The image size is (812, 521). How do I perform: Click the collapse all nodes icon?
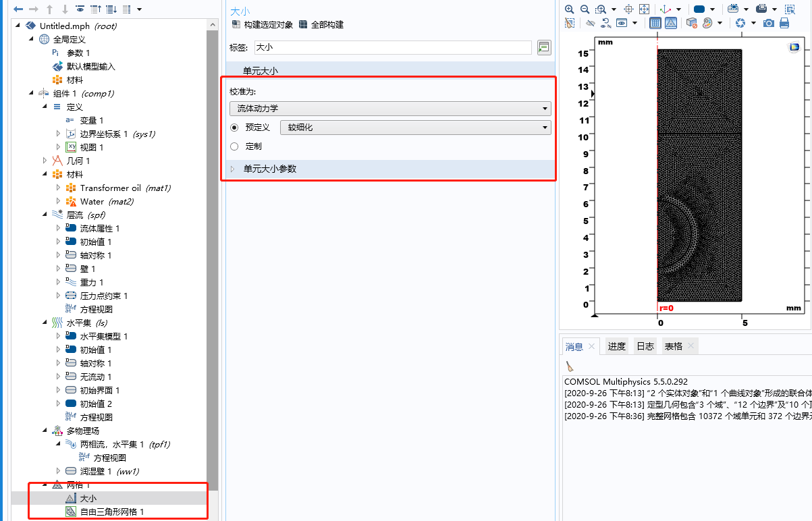[x=95, y=9]
